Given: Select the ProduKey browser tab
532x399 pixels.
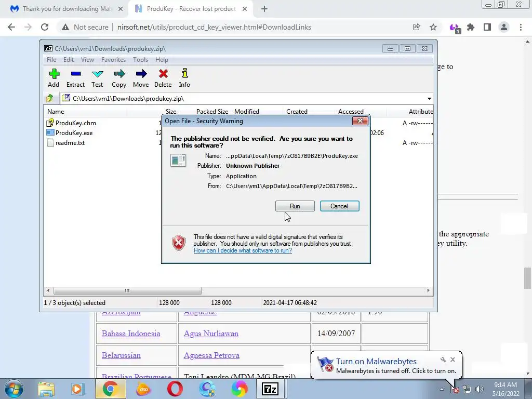Looking at the screenshot, I should (190, 9).
